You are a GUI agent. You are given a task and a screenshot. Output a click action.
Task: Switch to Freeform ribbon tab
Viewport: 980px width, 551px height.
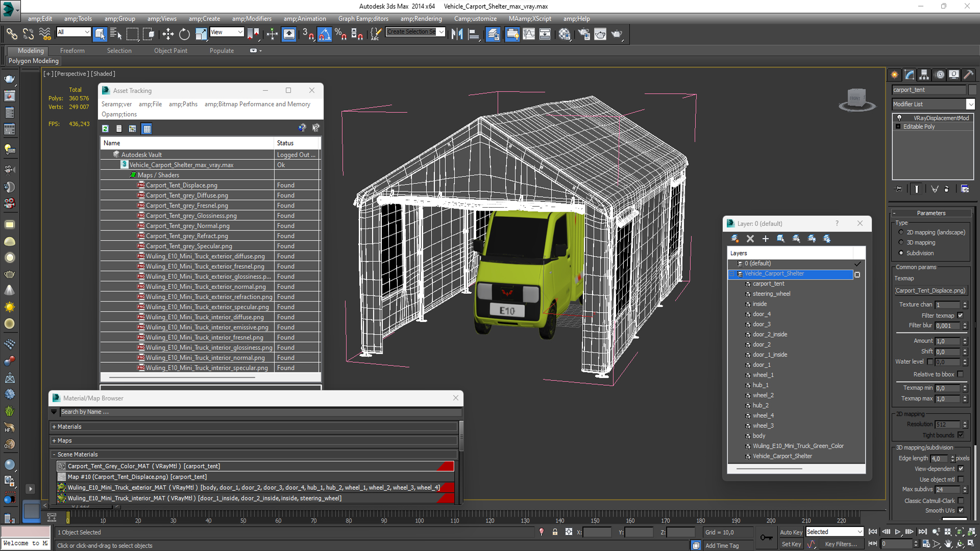coord(72,51)
